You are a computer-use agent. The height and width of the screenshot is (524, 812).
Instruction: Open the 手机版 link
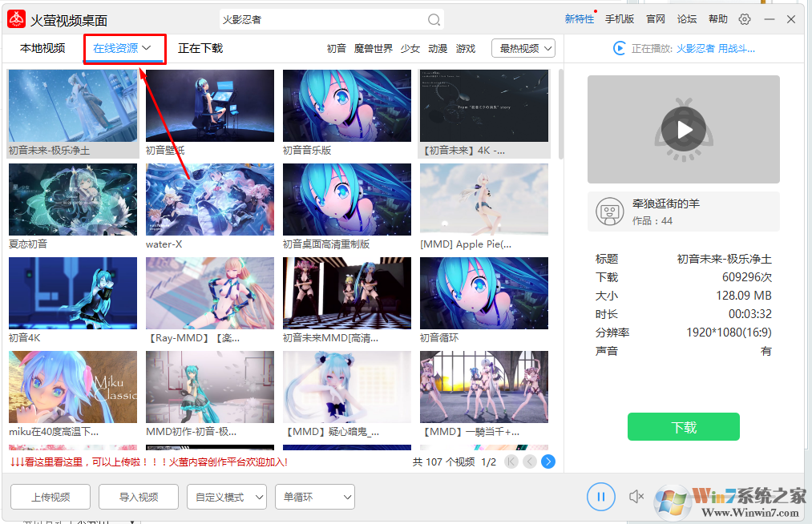pos(620,19)
